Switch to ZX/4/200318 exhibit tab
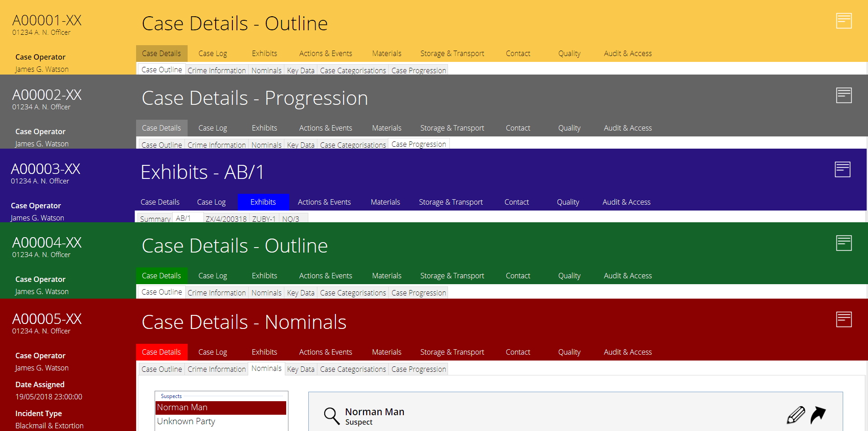The image size is (868, 431). pos(226,219)
